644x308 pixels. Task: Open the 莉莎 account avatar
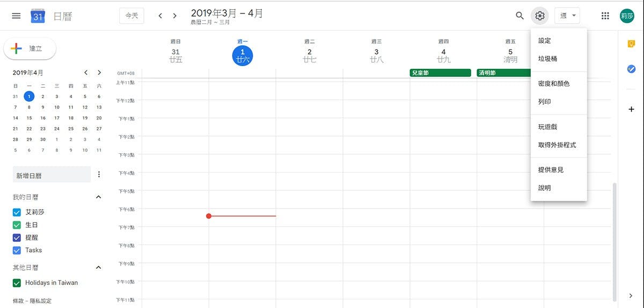[627, 16]
